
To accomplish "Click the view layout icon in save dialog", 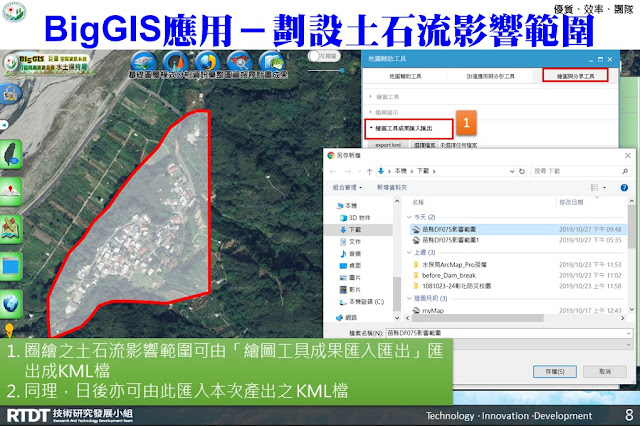I will (594, 188).
